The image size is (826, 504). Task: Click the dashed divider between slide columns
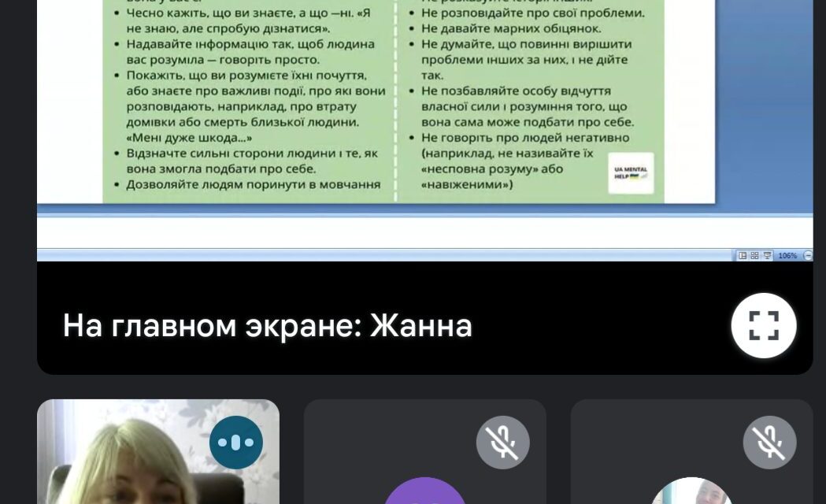pyautogui.click(x=396, y=101)
